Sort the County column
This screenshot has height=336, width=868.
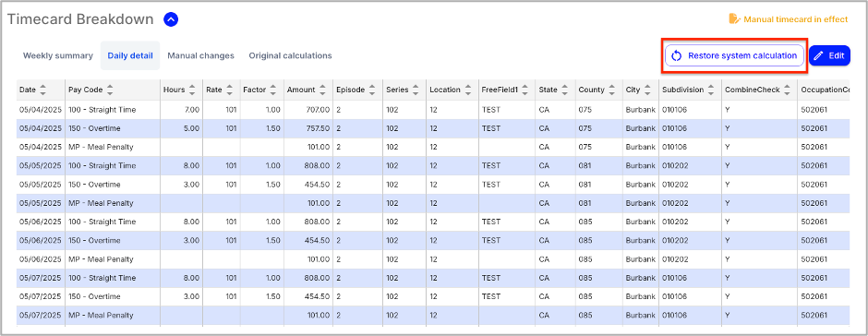[612, 90]
